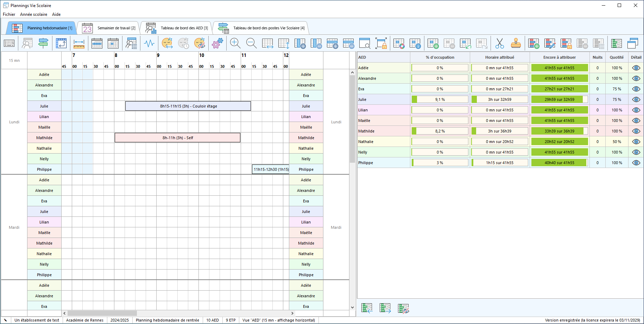Open the Aide menu
Image resolution: width=644 pixels, height=324 pixels.
tap(56, 14)
